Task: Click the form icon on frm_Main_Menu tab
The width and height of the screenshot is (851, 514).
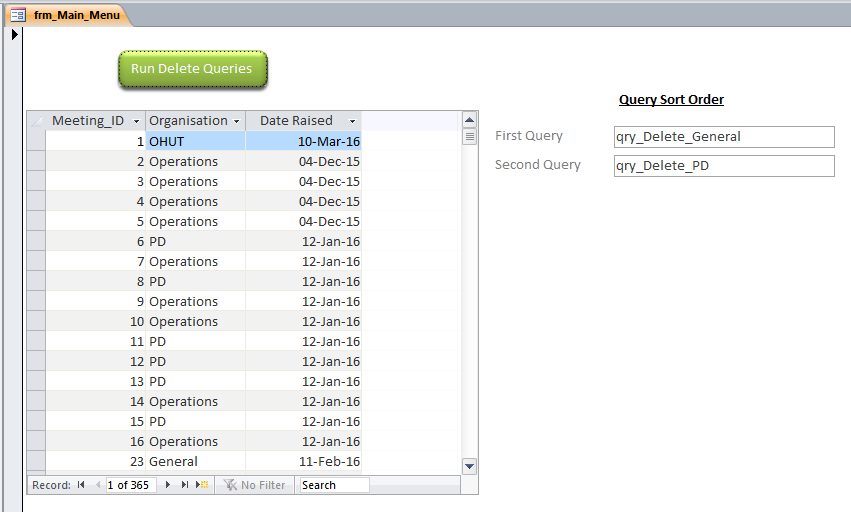Action: click(x=18, y=15)
